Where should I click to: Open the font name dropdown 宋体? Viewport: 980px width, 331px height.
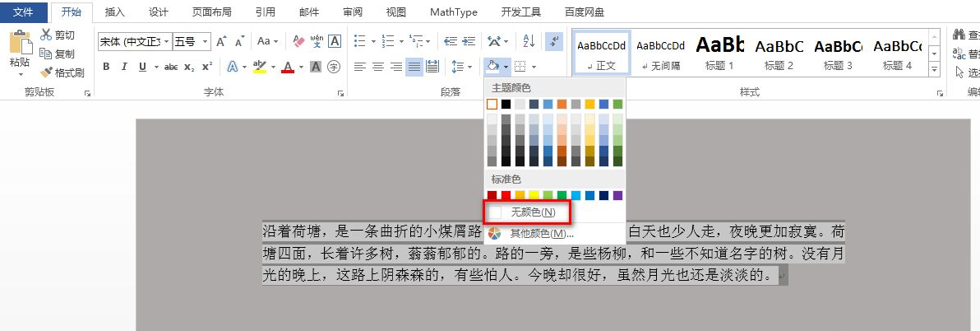pyautogui.click(x=167, y=41)
